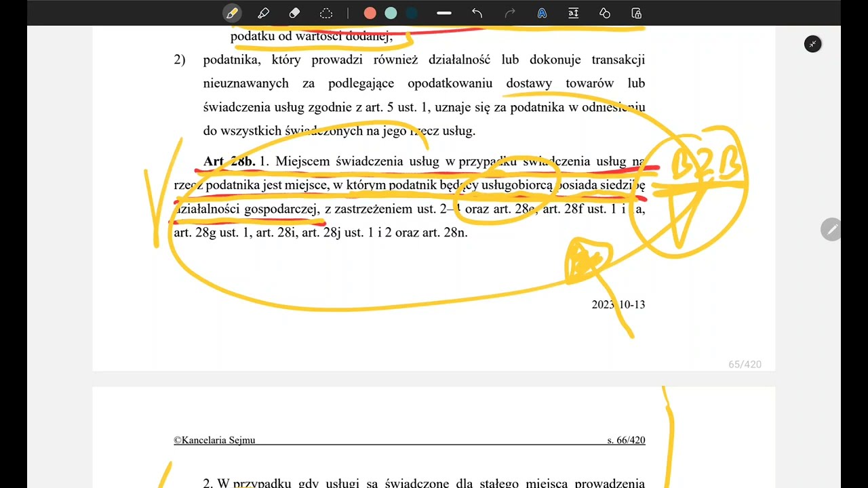Select the lasso selection tool
The height and width of the screenshot is (488, 868).
[x=326, y=13]
